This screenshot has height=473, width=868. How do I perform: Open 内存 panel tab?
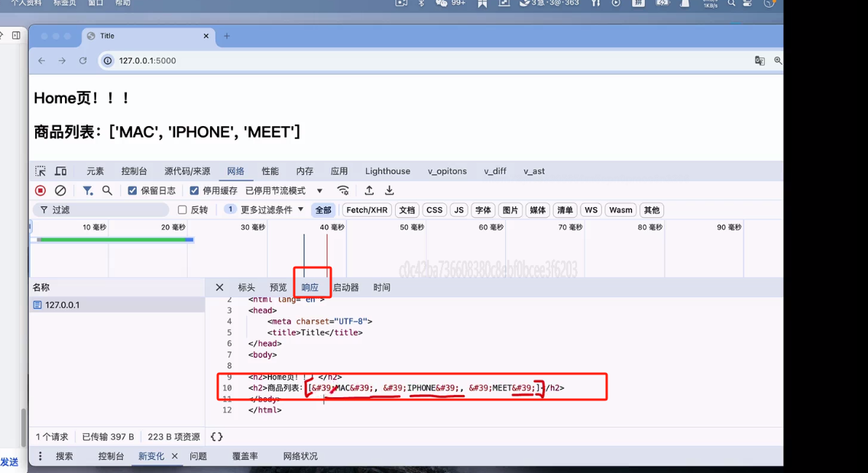304,171
